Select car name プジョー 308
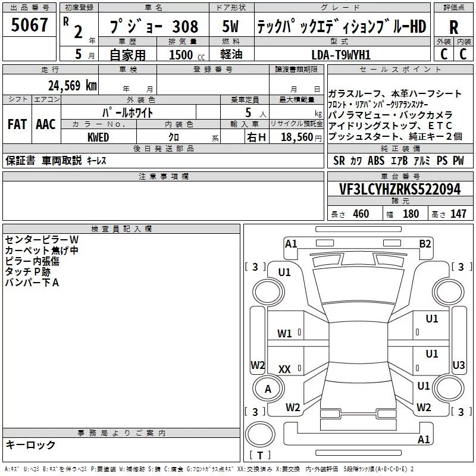Viewport: 476px width, 476px height. pyautogui.click(x=154, y=26)
